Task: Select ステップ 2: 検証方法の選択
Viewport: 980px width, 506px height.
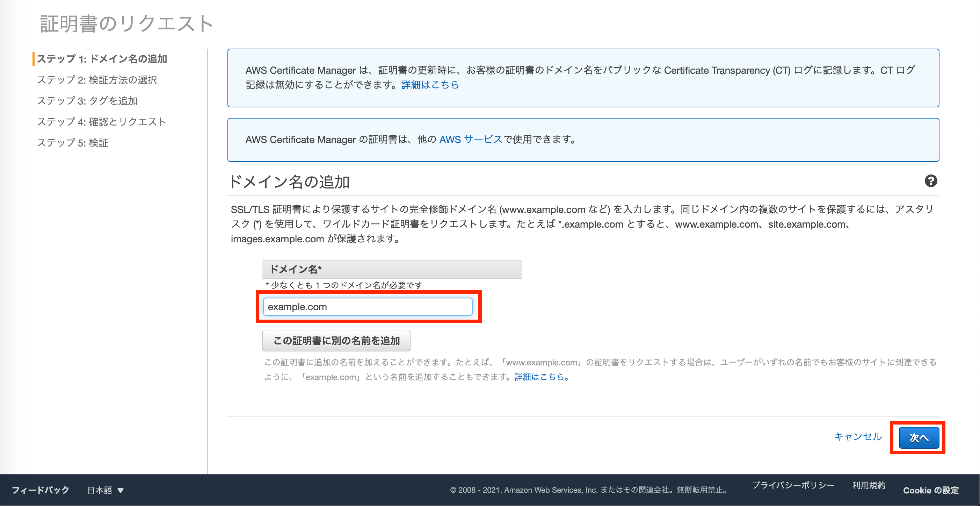Action: pos(97,80)
